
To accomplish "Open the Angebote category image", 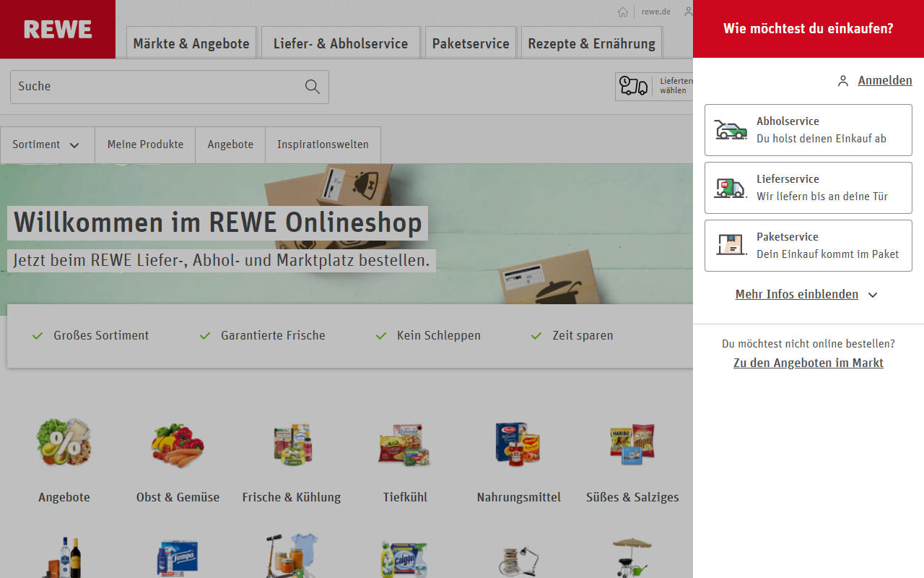I will tap(64, 443).
